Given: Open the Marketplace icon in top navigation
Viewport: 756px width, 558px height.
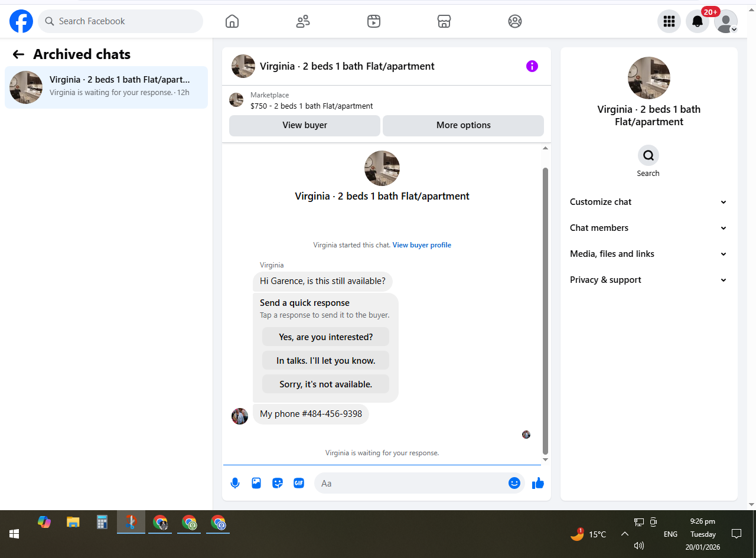Looking at the screenshot, I should 444,21.
